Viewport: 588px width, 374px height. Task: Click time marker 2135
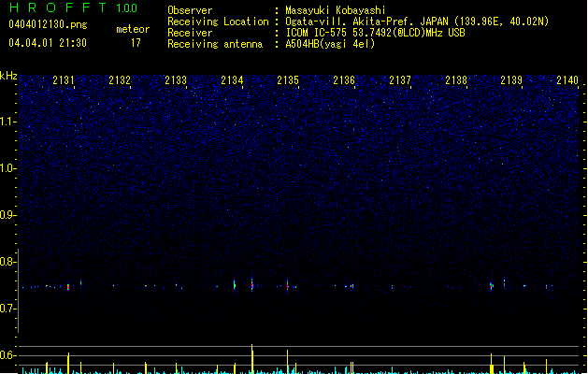[288, 80]
